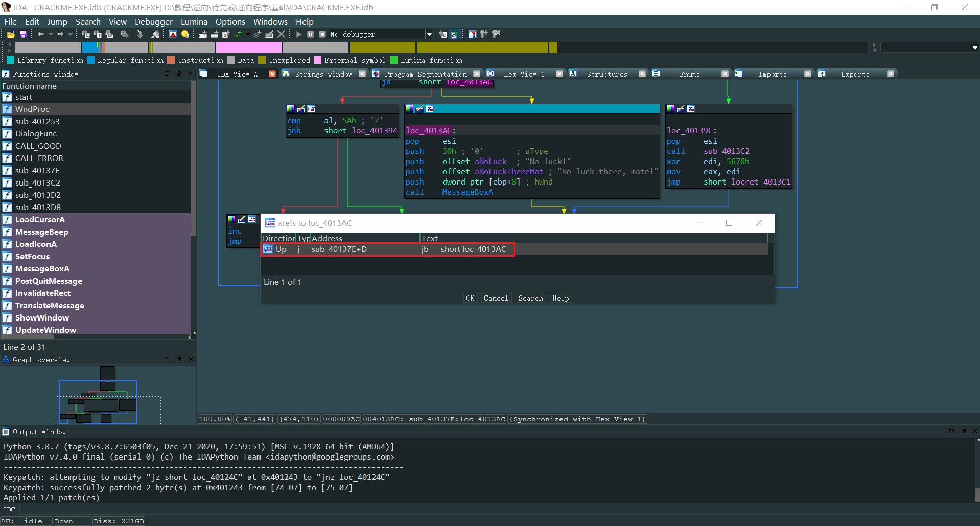The height and width of the screenshot is (526, 980).
Task: Switch to the Hex View-1 tab
Action: 524,74
